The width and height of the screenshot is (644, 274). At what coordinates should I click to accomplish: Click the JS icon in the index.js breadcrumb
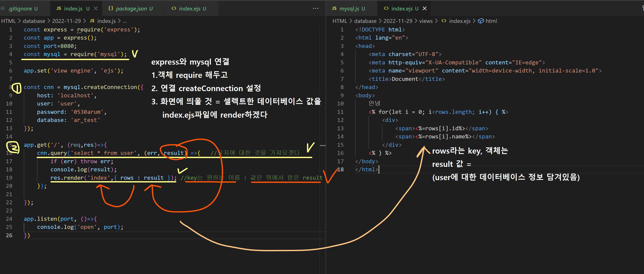[92, 21]
